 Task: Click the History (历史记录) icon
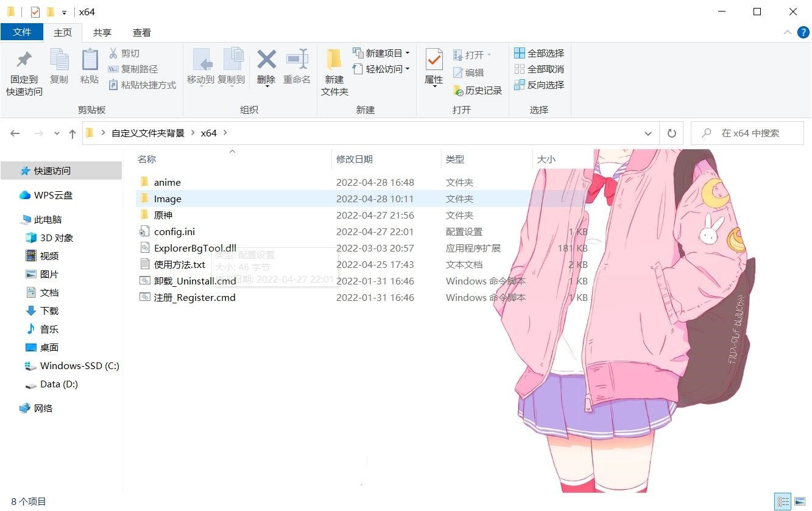pos(478,91)
